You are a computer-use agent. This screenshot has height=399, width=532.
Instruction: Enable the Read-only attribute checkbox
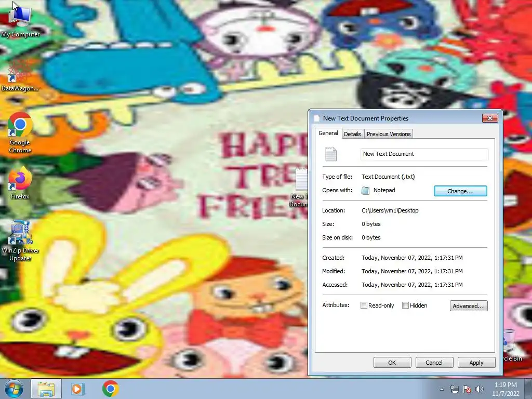tap(364, 305)
